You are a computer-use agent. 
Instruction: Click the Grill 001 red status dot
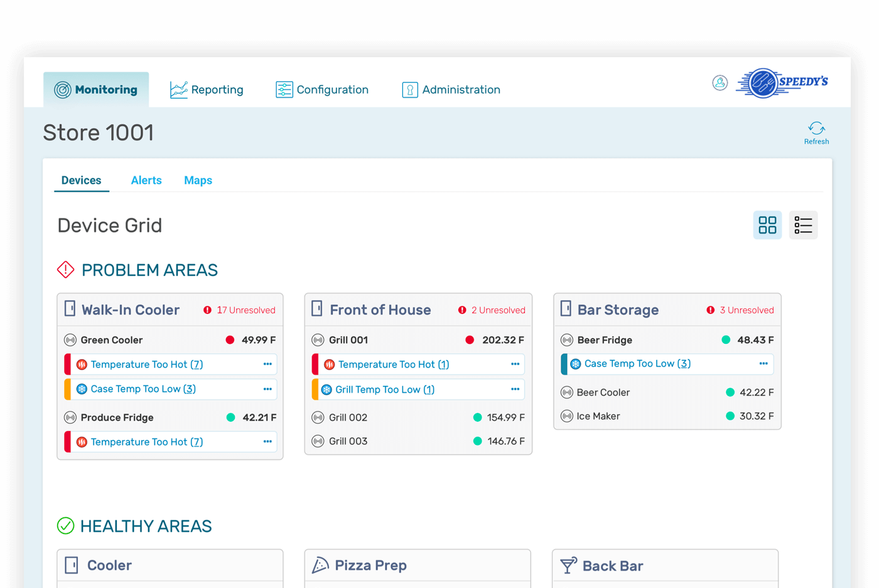coord(469,340)
